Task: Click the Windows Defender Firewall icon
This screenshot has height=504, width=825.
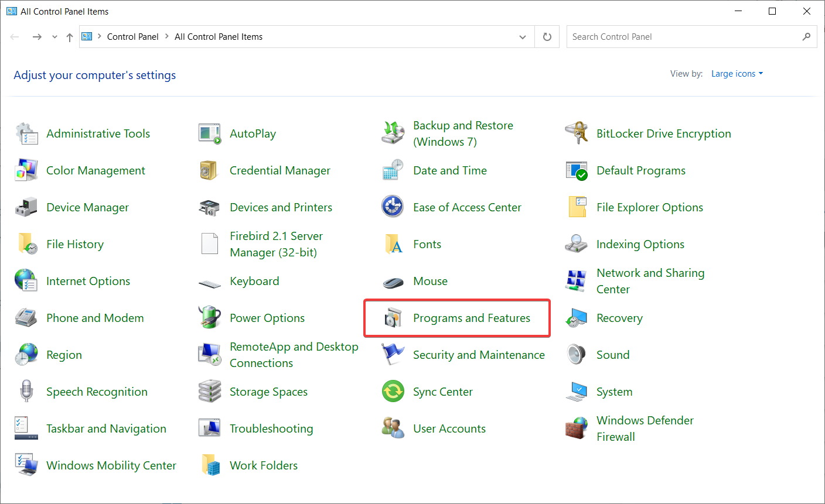Action: [577, 429]
